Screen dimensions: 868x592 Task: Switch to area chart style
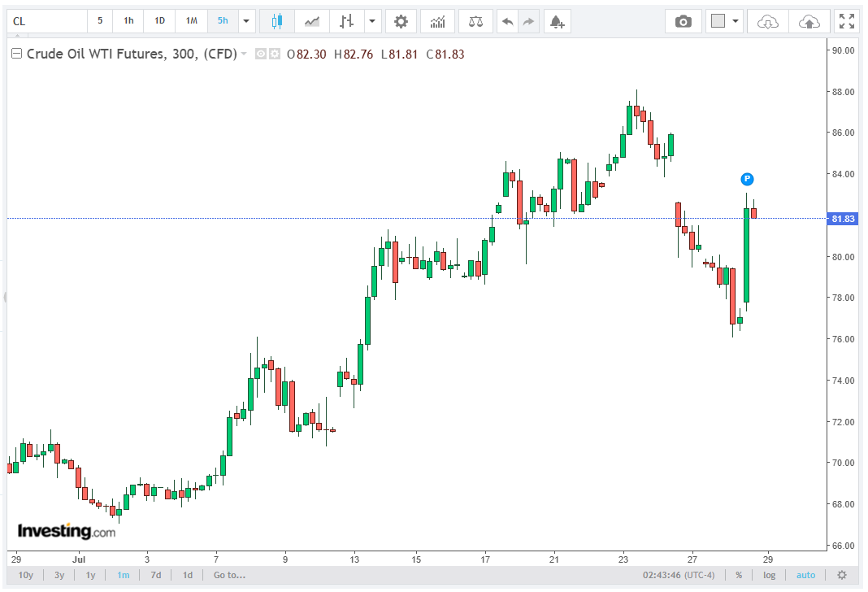[x=311, y=21]
